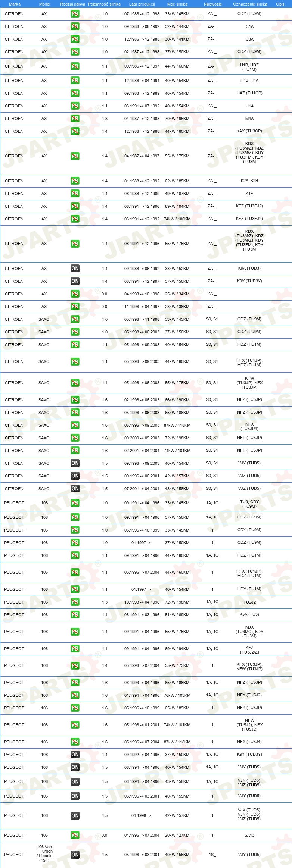This screenshot has width=292, height=868.
Task: Click the 49kW / 67KM cell
Action: [177, 194]
